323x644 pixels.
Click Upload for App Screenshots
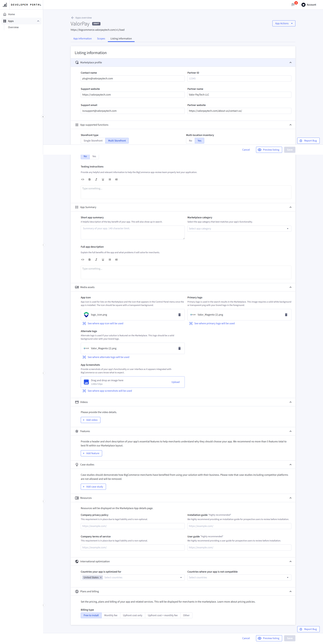pos(175,382)
